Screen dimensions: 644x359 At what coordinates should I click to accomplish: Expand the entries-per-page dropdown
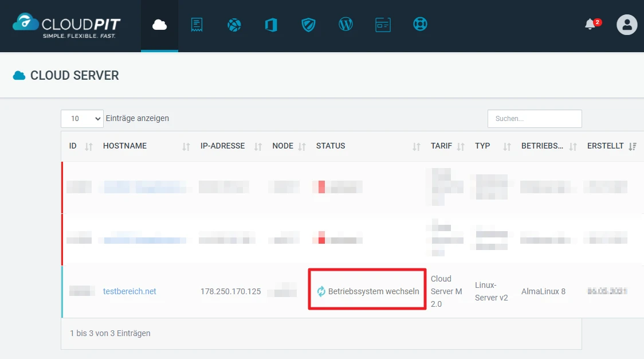click(x=82, y=119)
